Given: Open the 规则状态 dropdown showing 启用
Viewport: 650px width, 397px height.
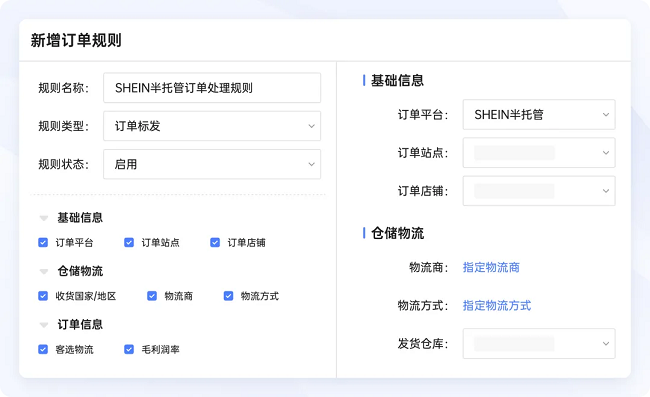Looking at the screenshot, I should (x=212, y=164).
